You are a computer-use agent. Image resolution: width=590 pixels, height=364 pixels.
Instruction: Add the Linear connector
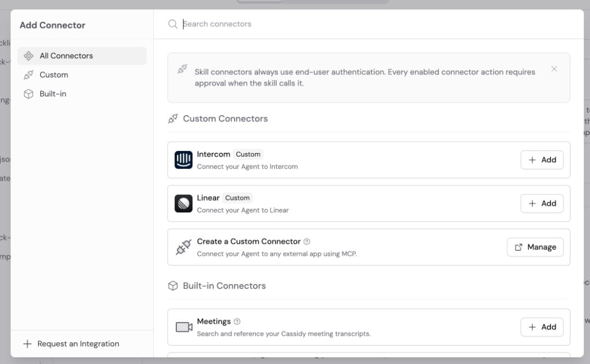[x=542, y=203]
